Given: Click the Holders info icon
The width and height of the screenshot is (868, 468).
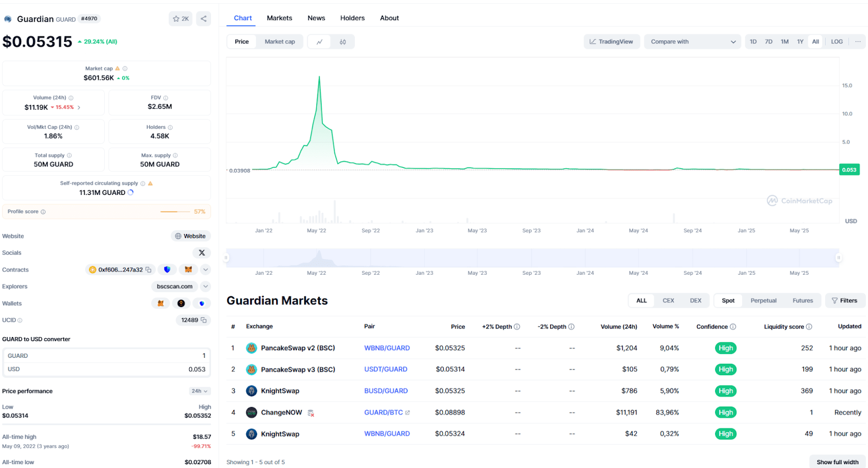Looking at the screenshot, I should tap(170, 127).
